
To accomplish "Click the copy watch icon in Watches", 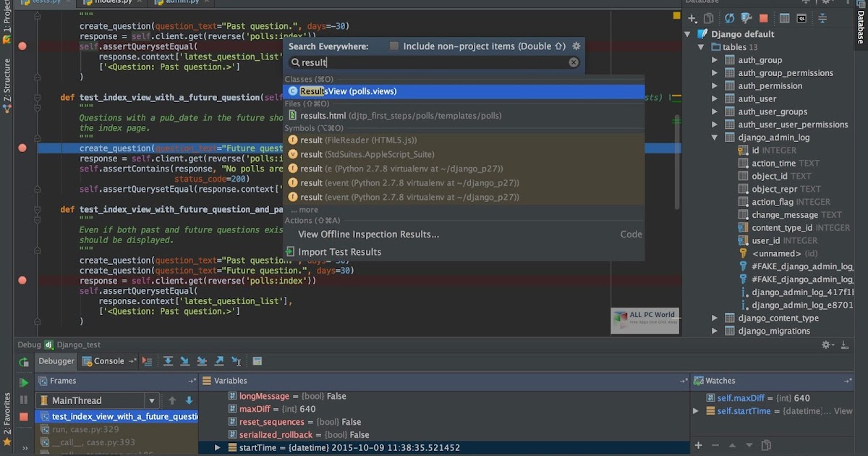I will pos(767,445).
